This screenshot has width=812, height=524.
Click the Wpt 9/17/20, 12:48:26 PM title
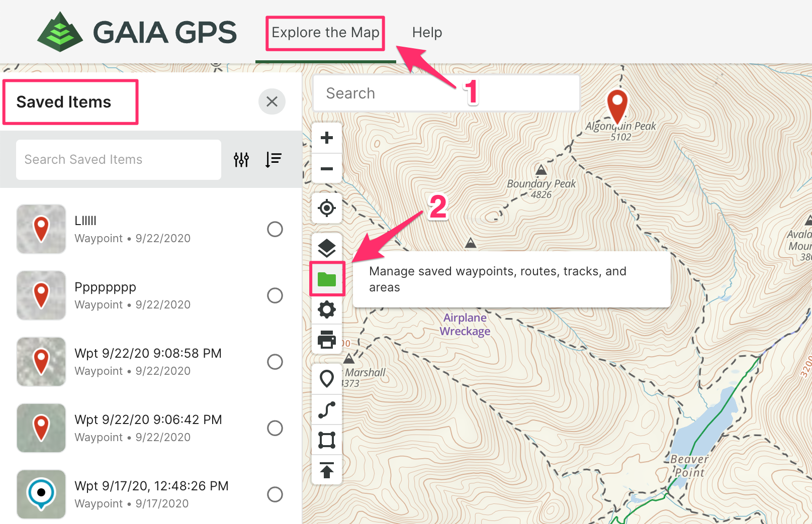[x=151, y=486]
